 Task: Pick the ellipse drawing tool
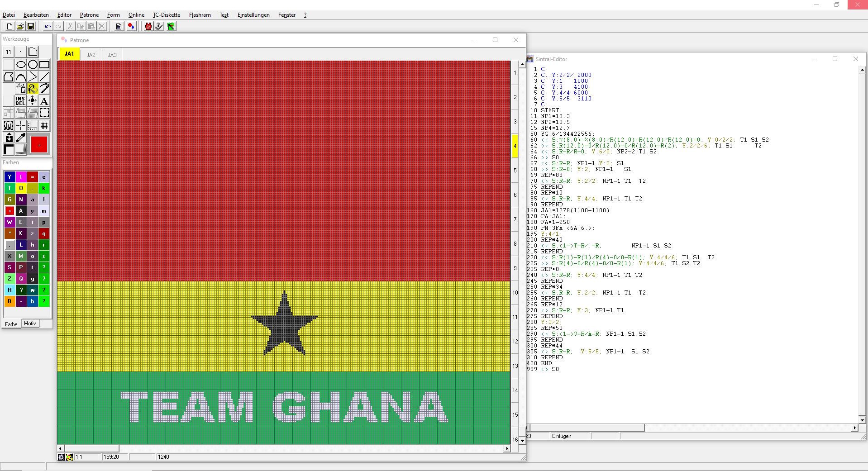21,65
